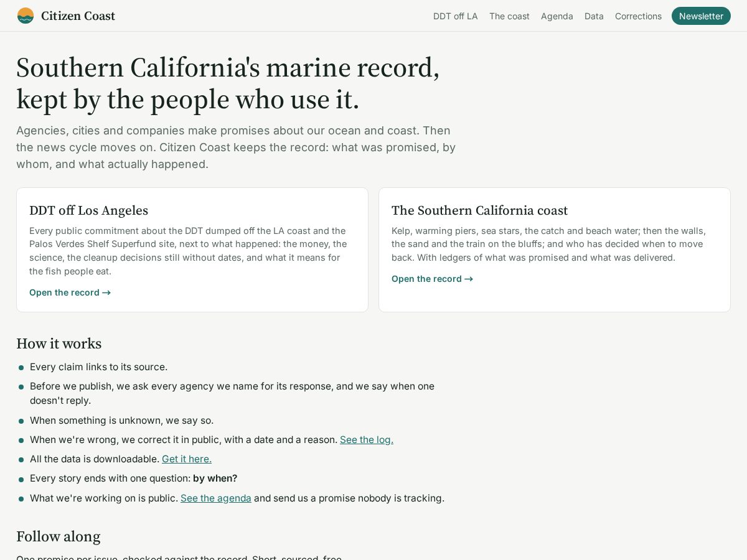Image resolution: width=747 pixels, height=560 pixels.
Task: Click the main headline about Southern California's marine record
Action: click(228, 83)
